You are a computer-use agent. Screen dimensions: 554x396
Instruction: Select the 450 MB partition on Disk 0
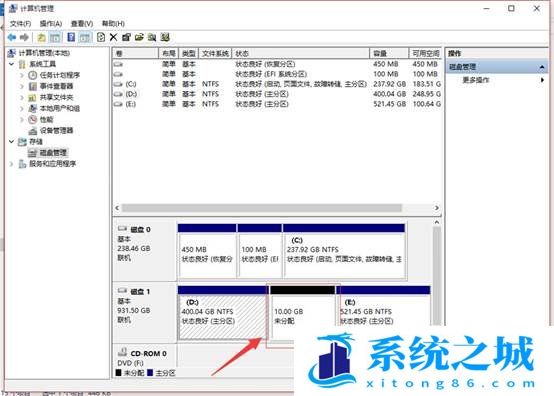(207, 251)
